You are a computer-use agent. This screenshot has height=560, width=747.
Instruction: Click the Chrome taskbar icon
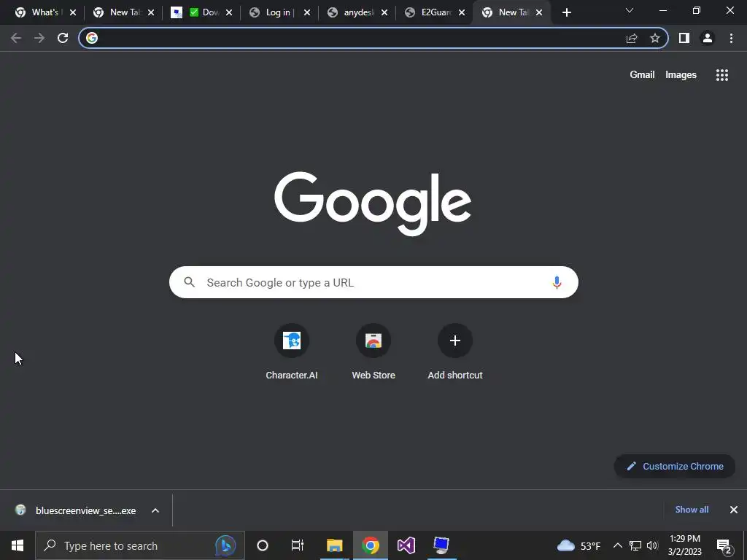click(370, 545)
